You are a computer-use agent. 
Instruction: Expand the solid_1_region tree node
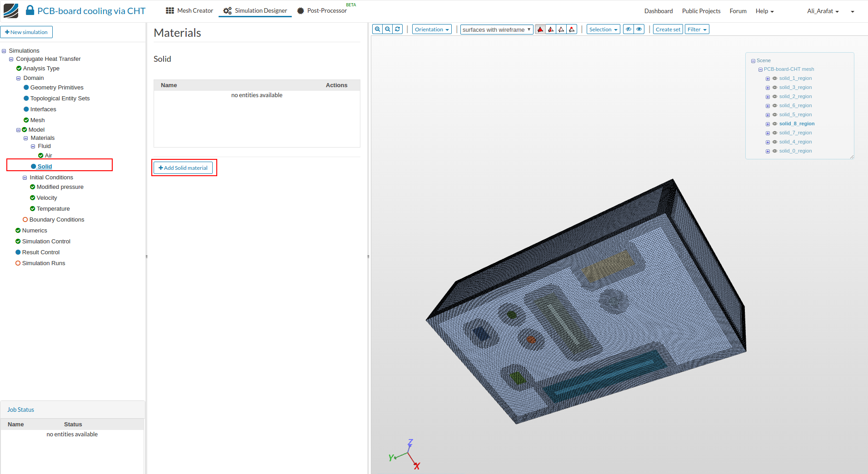[768, 79]
